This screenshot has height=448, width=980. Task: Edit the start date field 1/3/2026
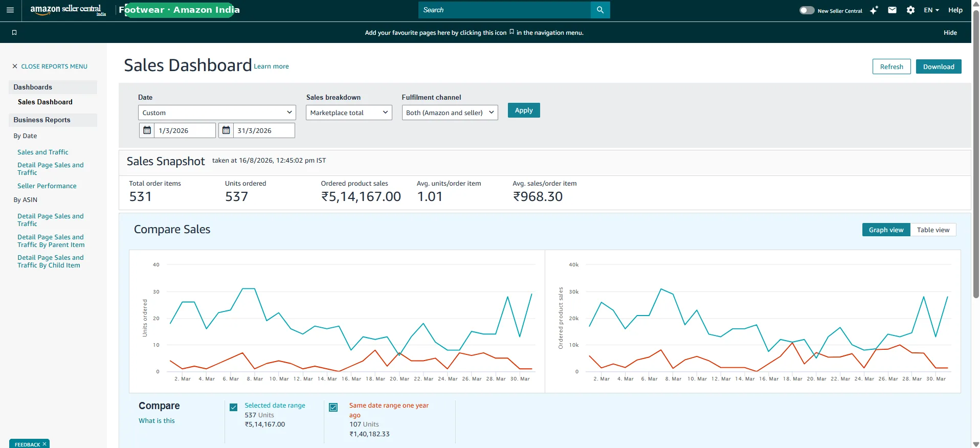coord(185,130)
